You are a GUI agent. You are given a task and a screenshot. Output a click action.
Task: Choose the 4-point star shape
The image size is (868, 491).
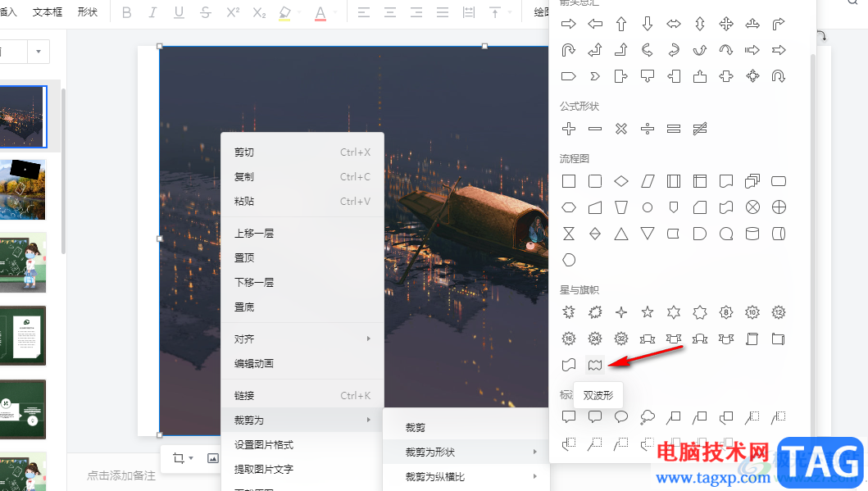pyautogui.click(x=621, y=312)
